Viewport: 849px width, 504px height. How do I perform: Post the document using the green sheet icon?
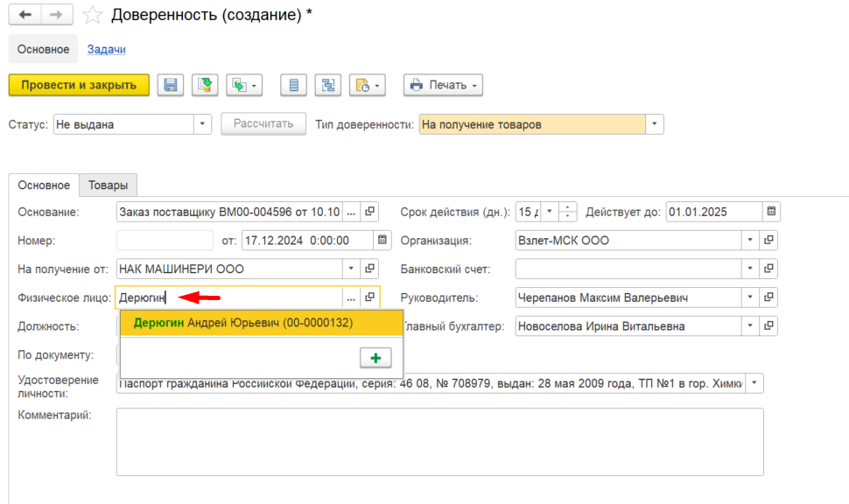click(205, 85)
